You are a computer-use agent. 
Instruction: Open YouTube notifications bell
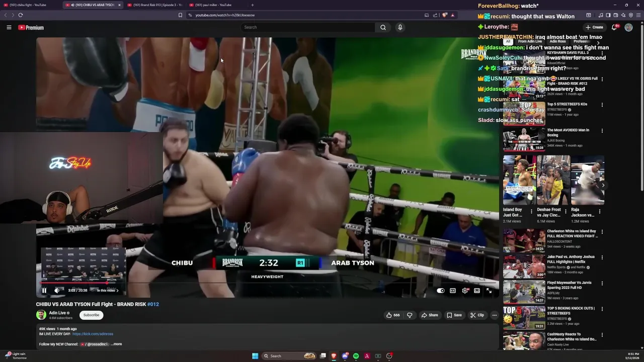pos(614,28)
